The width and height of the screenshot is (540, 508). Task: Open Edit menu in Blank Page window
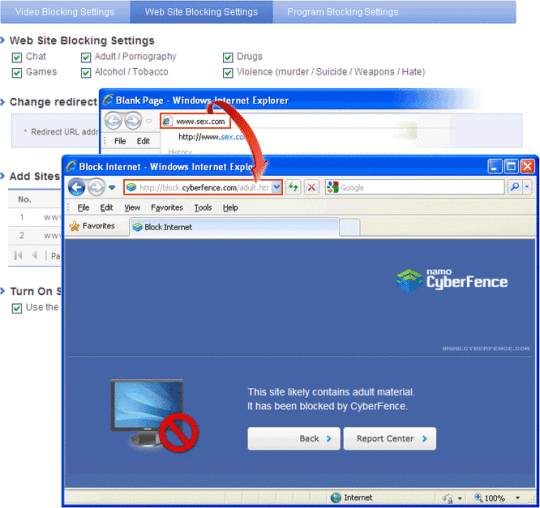tap(143, 141)
